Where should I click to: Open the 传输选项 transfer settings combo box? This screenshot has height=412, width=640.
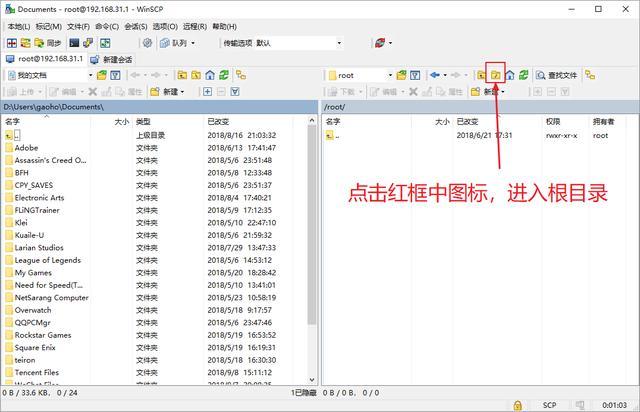click(x=282, y=43)
